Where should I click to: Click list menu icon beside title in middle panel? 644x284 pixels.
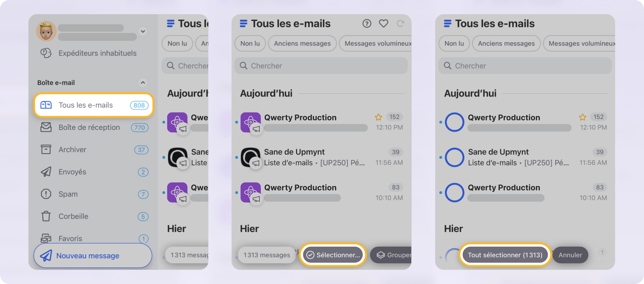(x=243, y=23)
